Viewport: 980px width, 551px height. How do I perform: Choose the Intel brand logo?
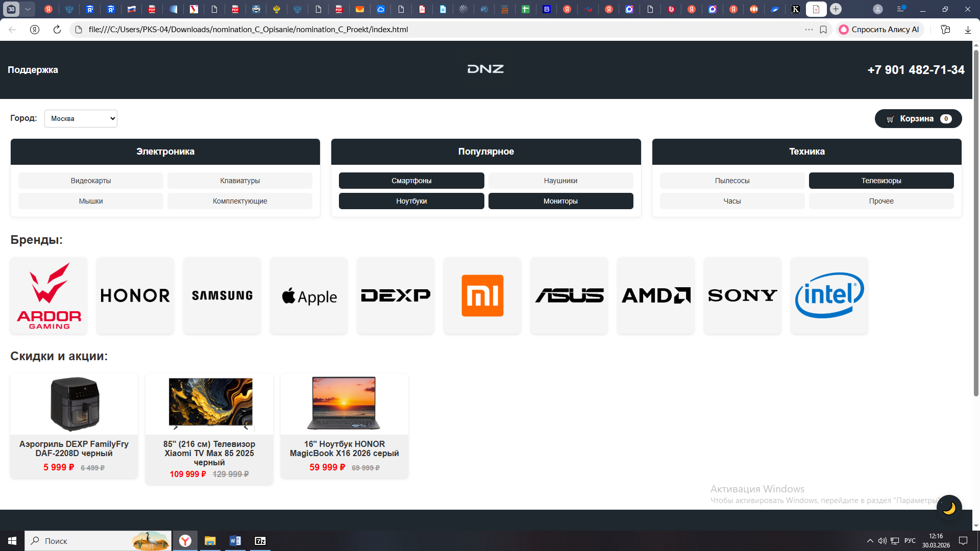pos(829,295)
